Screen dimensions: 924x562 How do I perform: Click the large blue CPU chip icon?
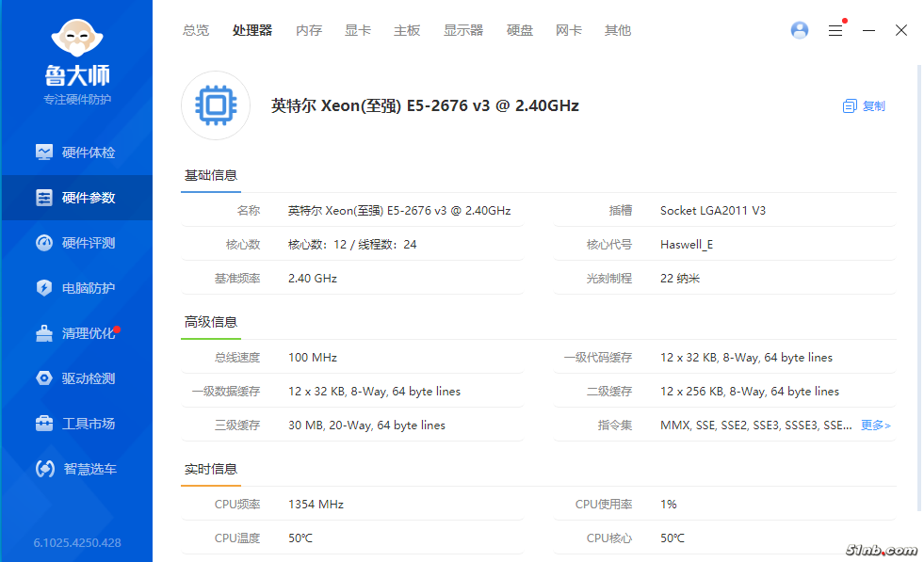(x=216, y=105)
